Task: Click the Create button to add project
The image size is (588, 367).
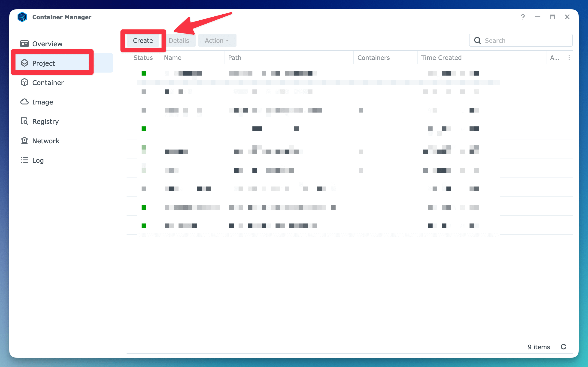Action: click(x=143, y=41)
